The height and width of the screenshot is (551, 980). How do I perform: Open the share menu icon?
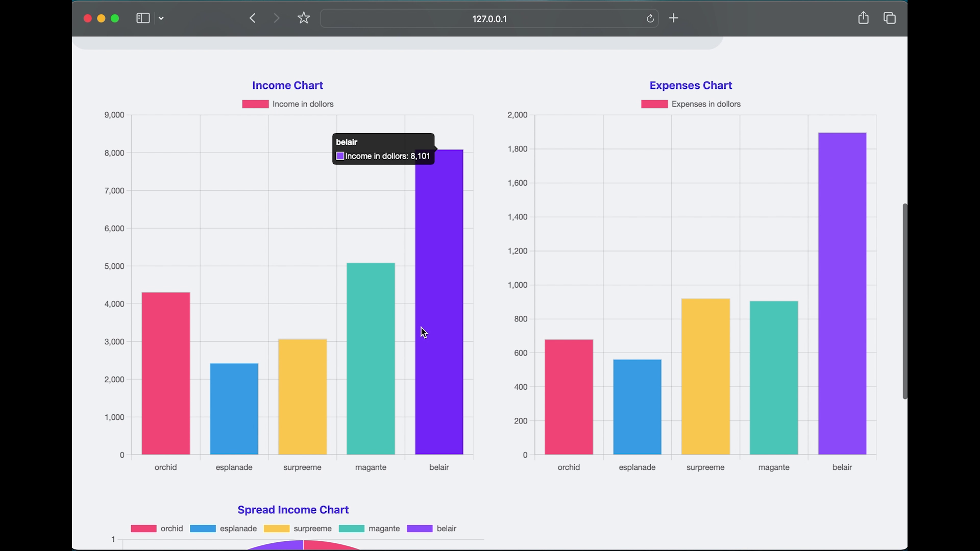click(x=863, y=18)
